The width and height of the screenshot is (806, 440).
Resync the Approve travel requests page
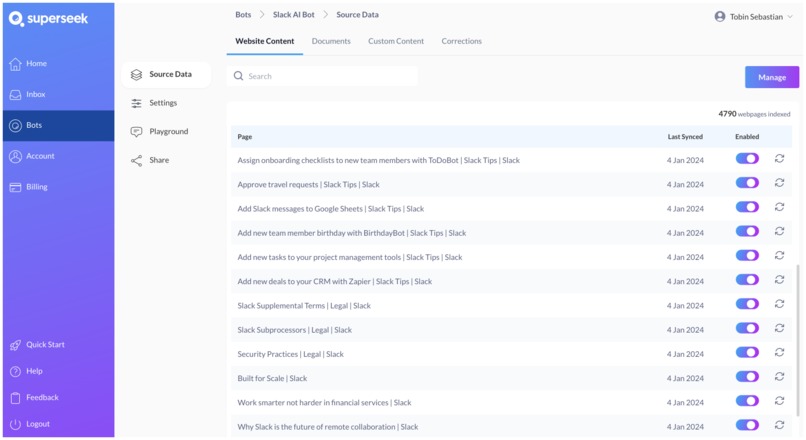[x=779, y=183]
